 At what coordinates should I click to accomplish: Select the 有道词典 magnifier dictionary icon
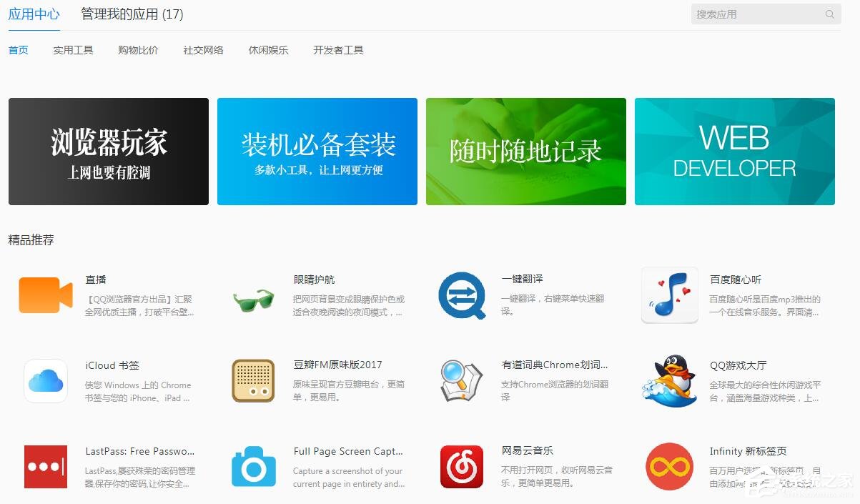point(461,380)
